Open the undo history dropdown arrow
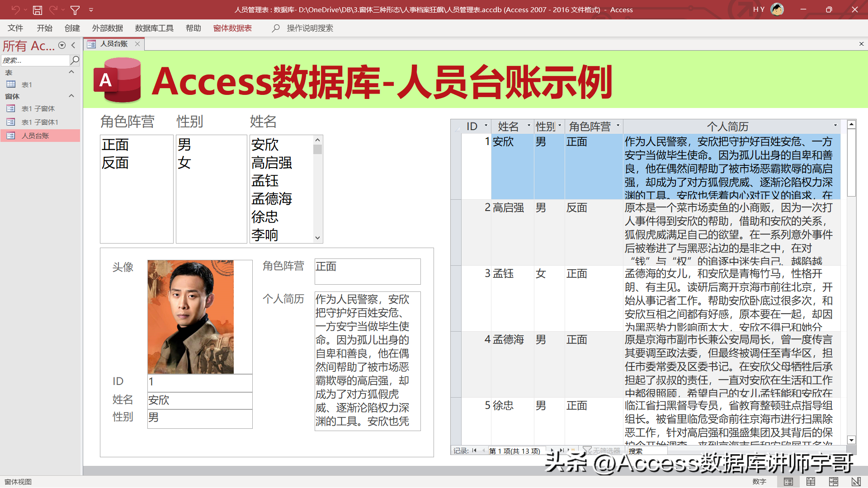Image resolution: width=868 pixels, height=488 pixels. coord(25,9)
